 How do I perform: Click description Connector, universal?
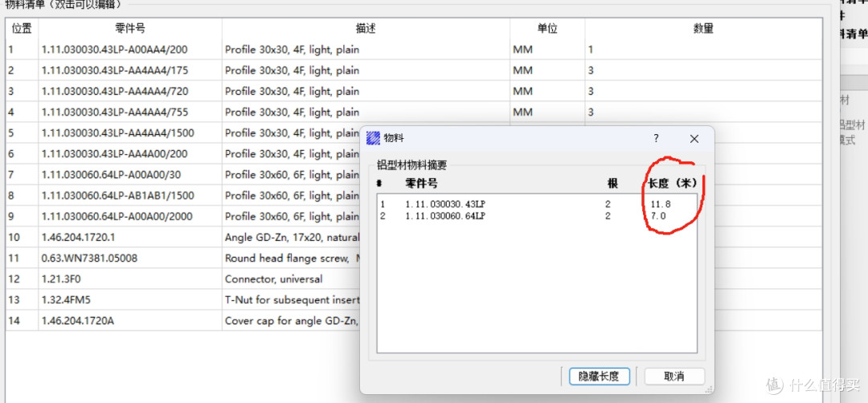point(273,279)
